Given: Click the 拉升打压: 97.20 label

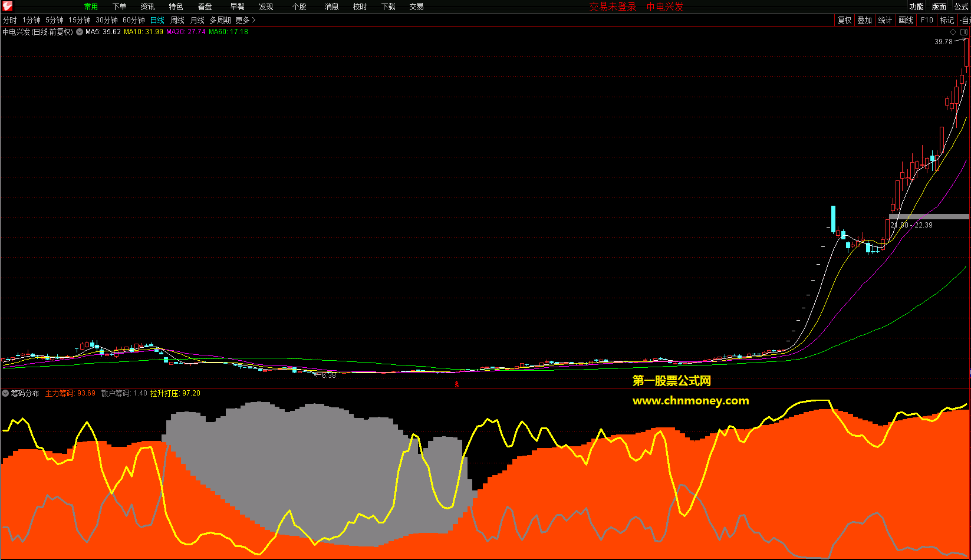Looking at the screenshot, I should pos(175,393).
